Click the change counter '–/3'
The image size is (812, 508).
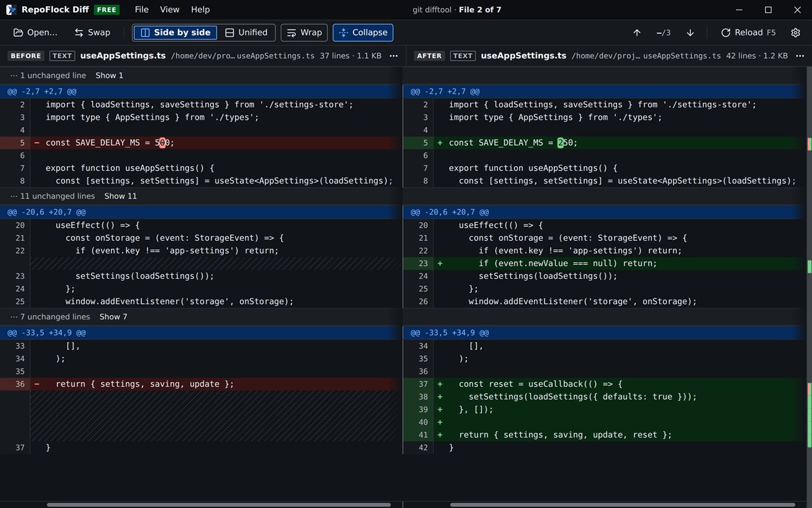coord(663,32)
